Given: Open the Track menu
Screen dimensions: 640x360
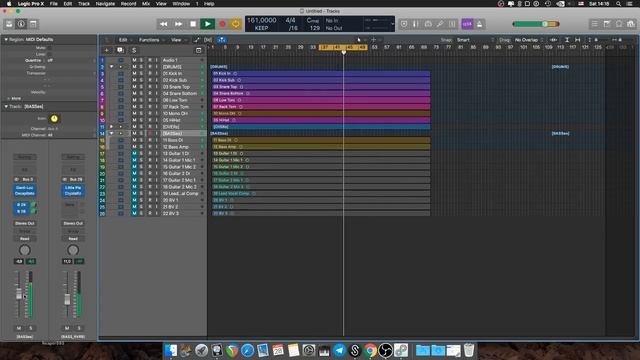Looking at the screenshot, I should click(x=84, y=4).
